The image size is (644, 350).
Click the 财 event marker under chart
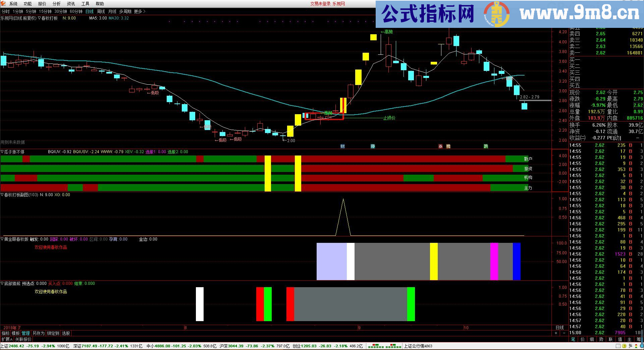pos(342,146)
